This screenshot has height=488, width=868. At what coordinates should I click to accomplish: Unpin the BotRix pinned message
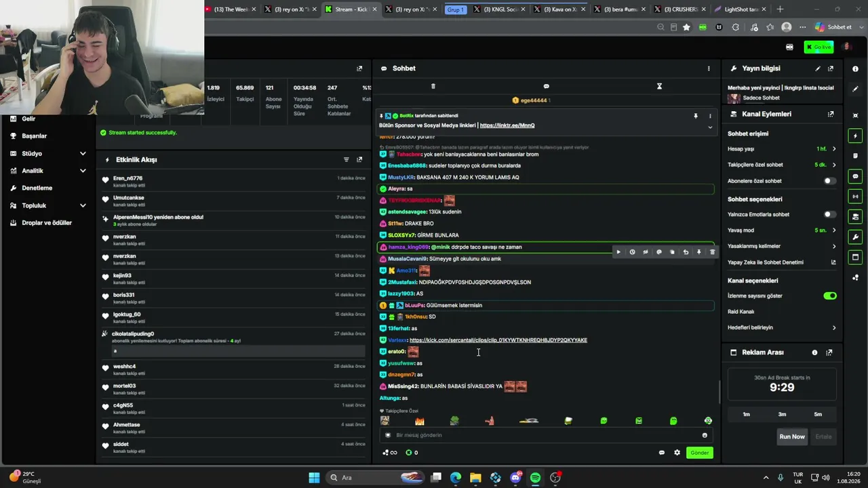coord(695,116)
